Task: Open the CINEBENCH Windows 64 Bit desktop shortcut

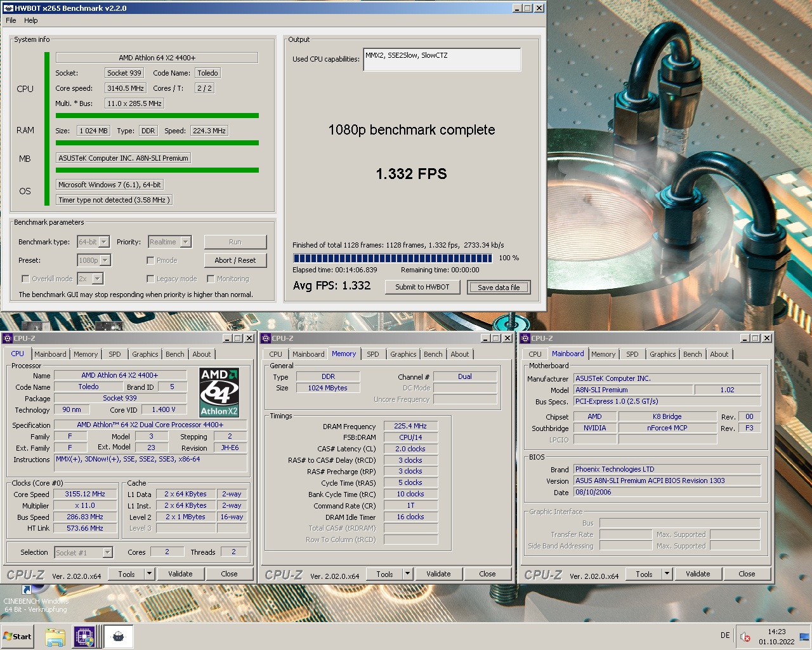Action: coord(35,599)
